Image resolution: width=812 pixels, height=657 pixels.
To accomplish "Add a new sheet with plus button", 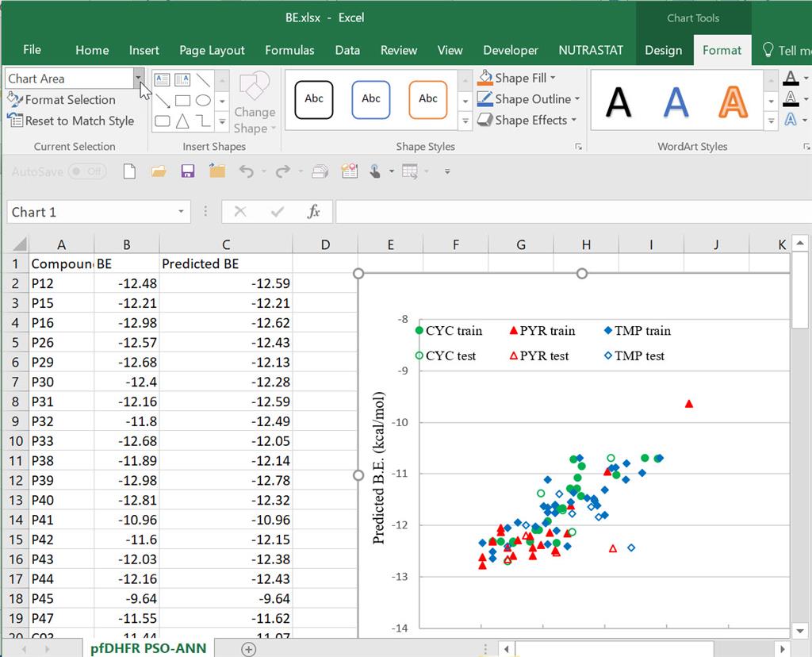I will pyautogui.click(x=248, y=649).
